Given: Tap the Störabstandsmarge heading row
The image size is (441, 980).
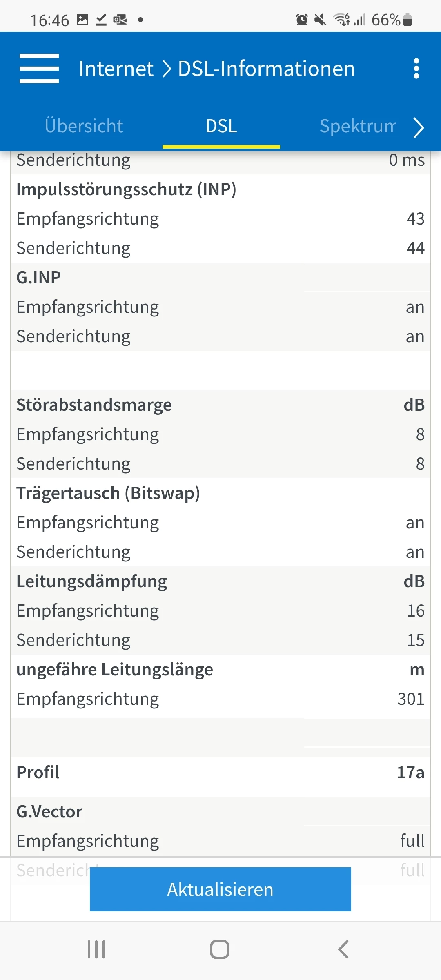Looking at the screenshot, I should (220, 405).
